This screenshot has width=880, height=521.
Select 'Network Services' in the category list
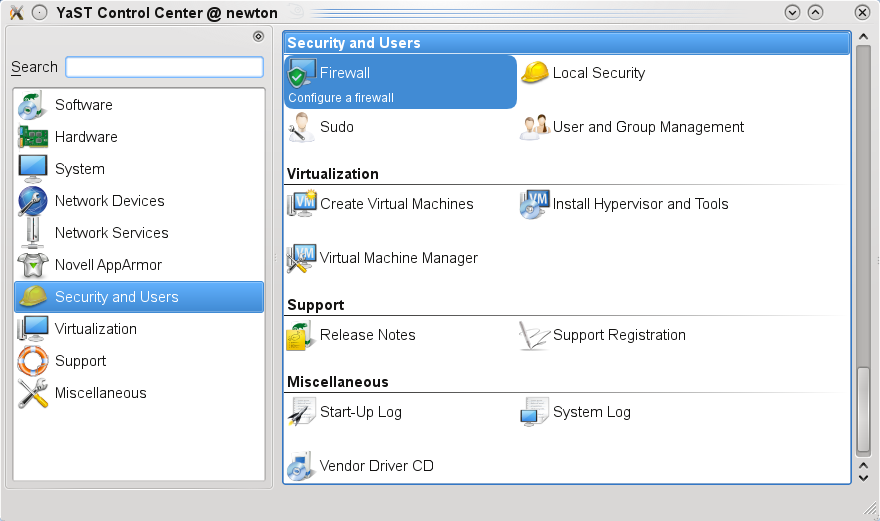tap(111, 233)
